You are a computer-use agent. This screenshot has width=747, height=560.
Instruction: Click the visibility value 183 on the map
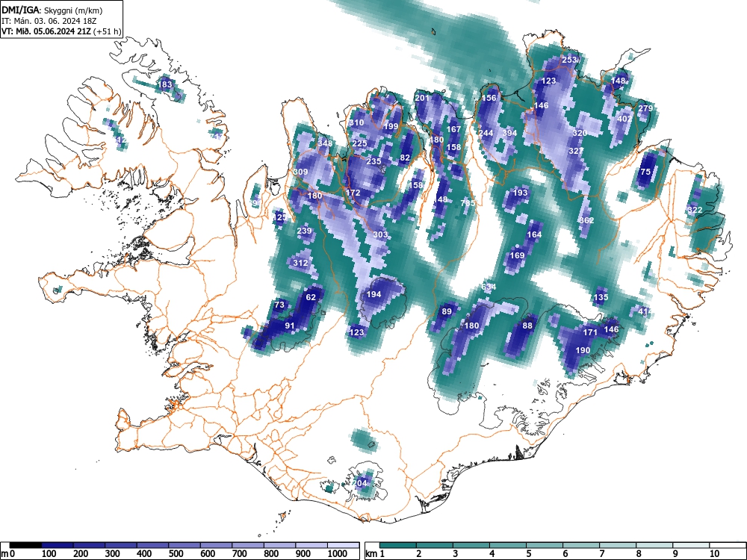pyautogui.click(x=165, y=85)
